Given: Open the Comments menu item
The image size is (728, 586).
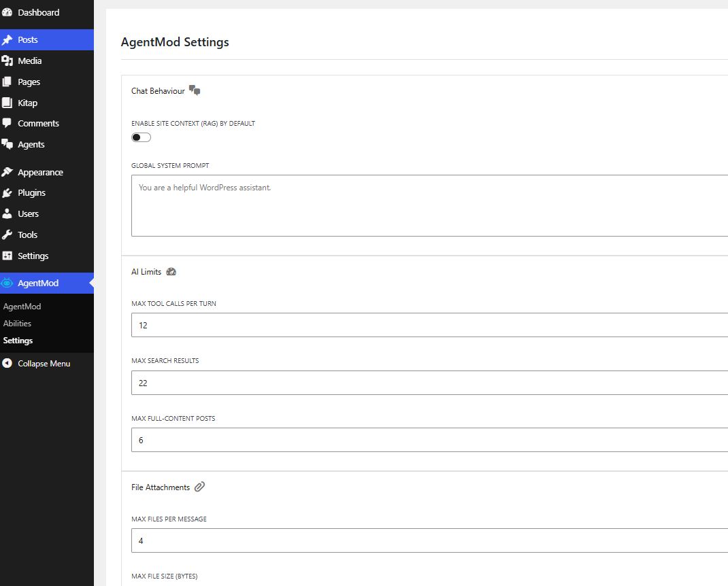Looking at the screenshot, I should (47, 124).
